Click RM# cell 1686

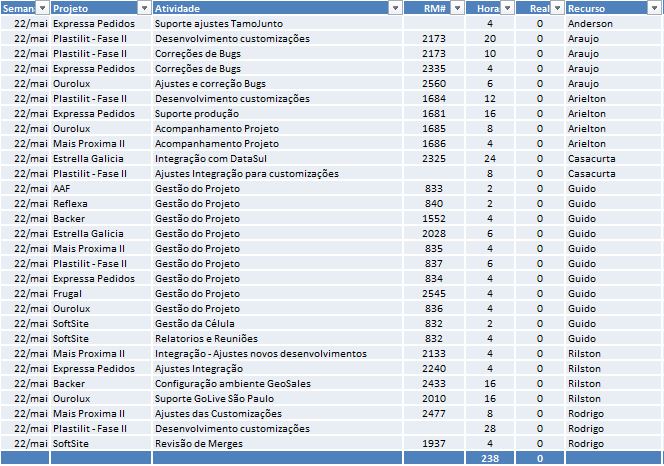click(x=434, y=143)
